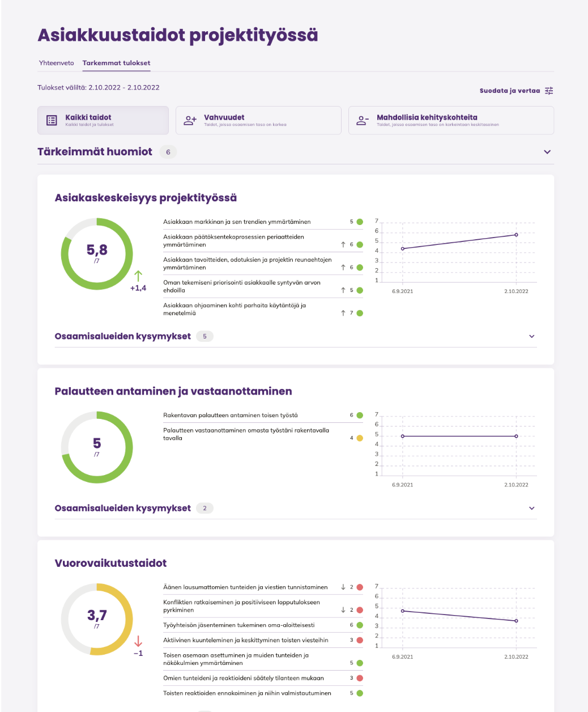Click down arrow on Konfliktien ratkaiseminen row

click(343, 610)
